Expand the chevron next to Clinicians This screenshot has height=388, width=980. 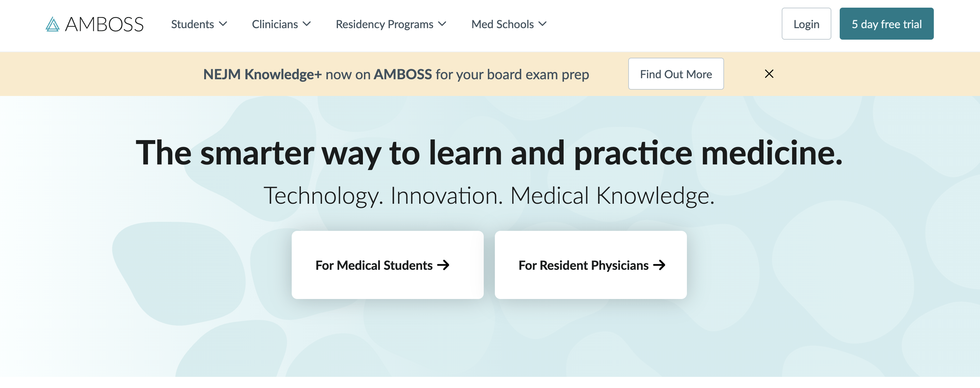coord(307,24)
